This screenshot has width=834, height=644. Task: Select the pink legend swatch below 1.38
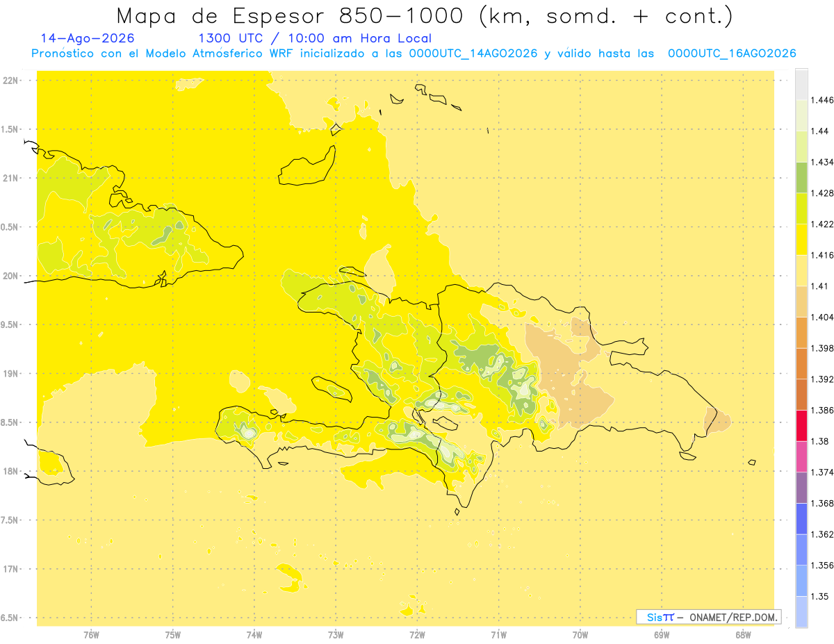801,456
